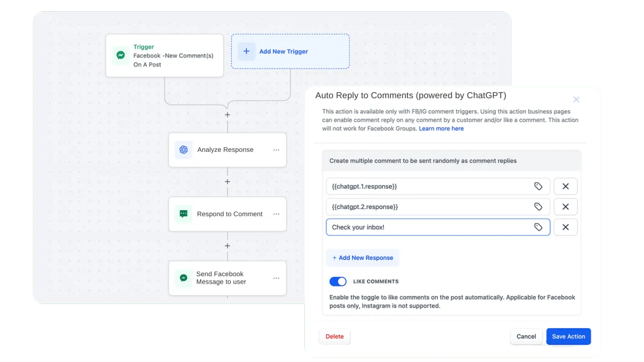Open Send Facebook Message options menu

tap(276, 278)
